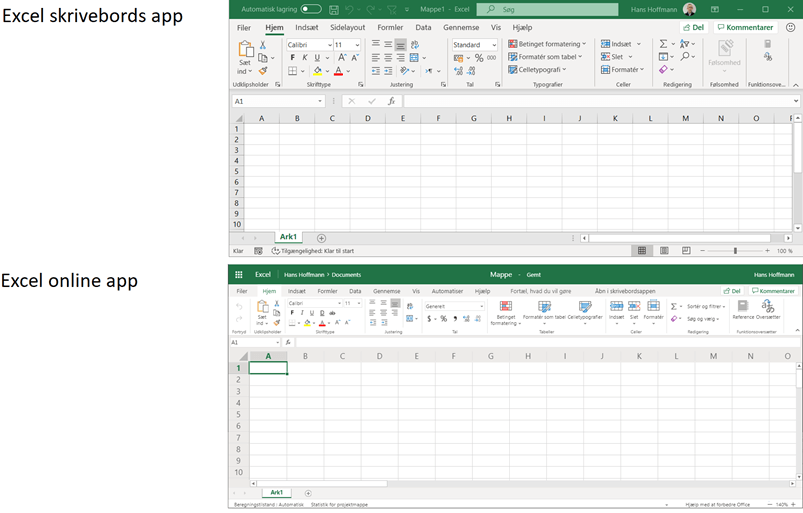This screenshot has width=803, height=513.
Task: Click Slet cells button in desktop Excel
Action: click(x=612, y=57)
